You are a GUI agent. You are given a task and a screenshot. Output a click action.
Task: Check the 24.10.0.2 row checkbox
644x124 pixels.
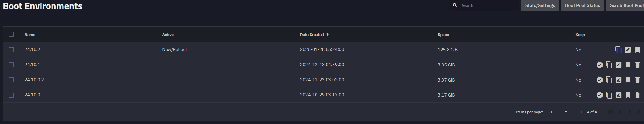[x=11, y=80]
